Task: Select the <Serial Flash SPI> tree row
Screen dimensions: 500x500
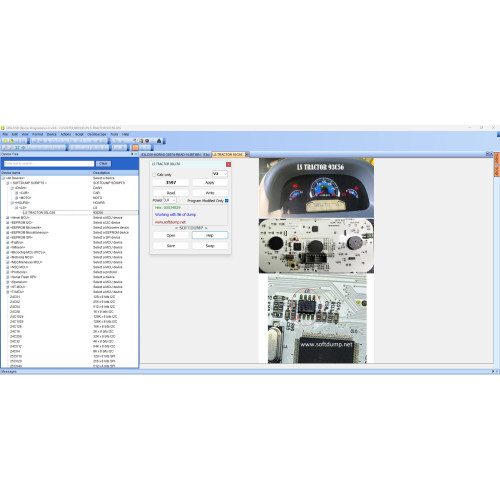Action: (69, 277)
